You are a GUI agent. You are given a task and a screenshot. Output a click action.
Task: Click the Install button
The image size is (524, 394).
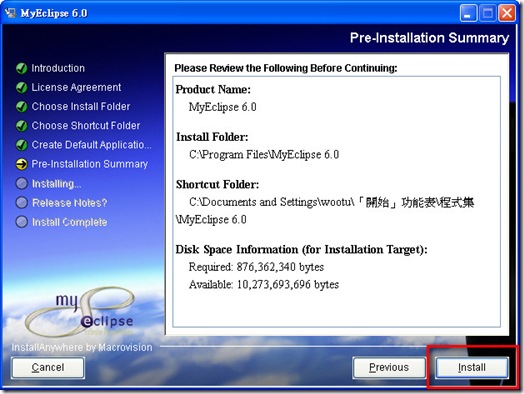pos(472,368)
